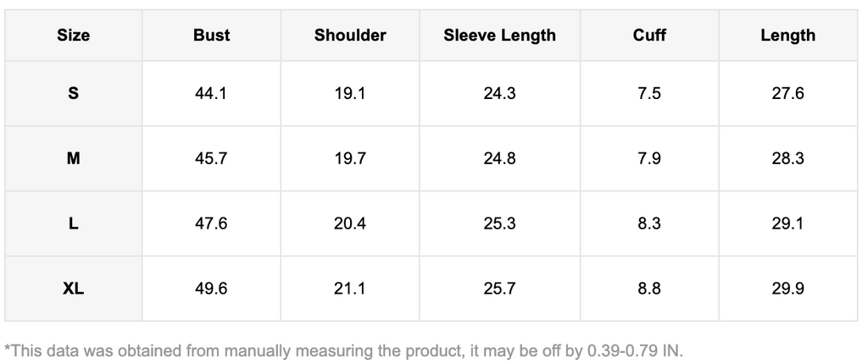Click the Size column header
Screen dimensions: 868x364
tap(74, 36)
